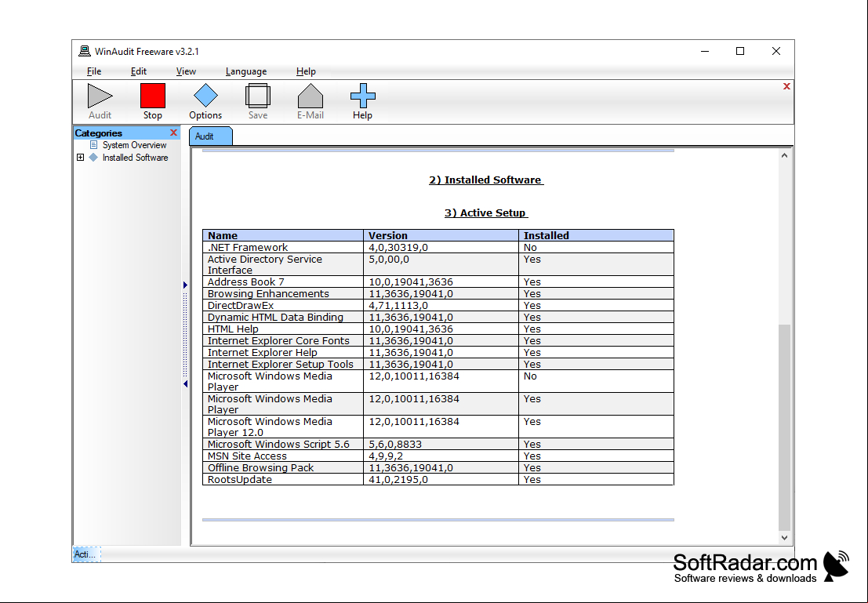Select the 'Browsing Enhancements' cell
The height and width of the screenshot is (603, 868).
283,294
